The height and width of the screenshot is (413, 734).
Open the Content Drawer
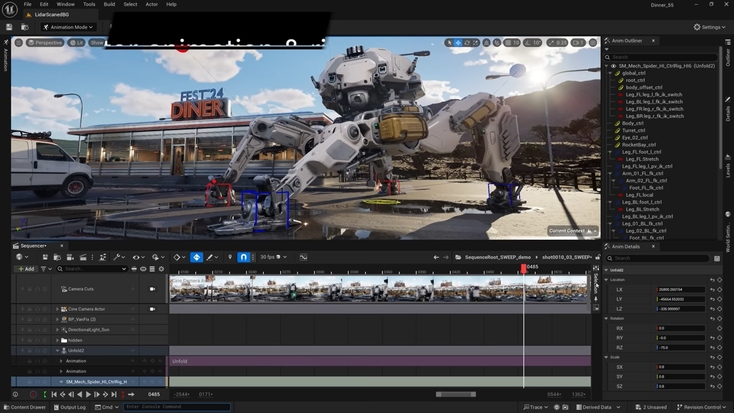pyautogui.click(x=25, y=407)
